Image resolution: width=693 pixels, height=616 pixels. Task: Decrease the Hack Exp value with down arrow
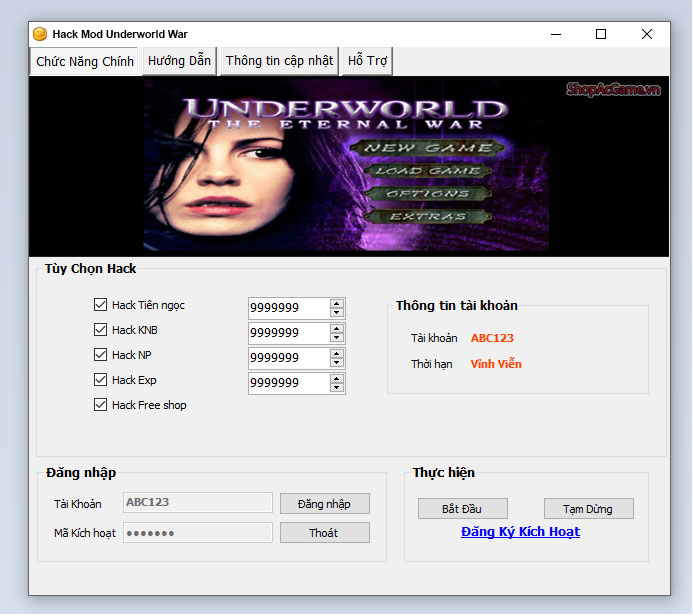pyautogui.click(x=337, y=388)
